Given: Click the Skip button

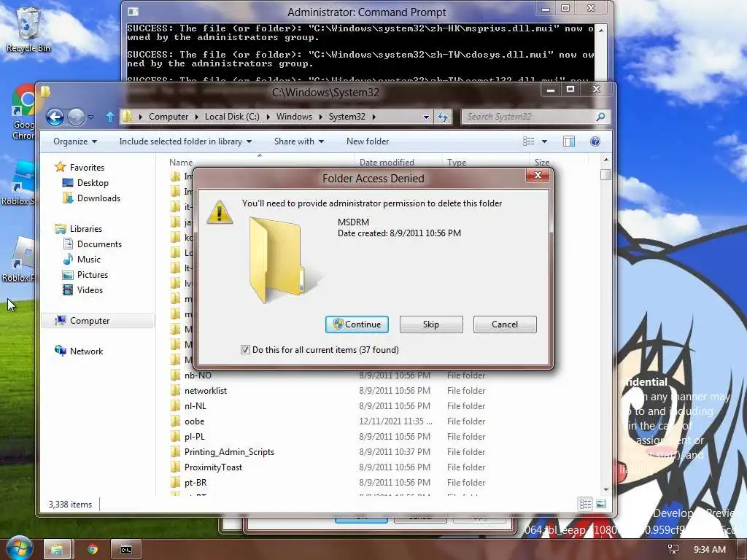Looking at the screenshot, I should [431, 324].
